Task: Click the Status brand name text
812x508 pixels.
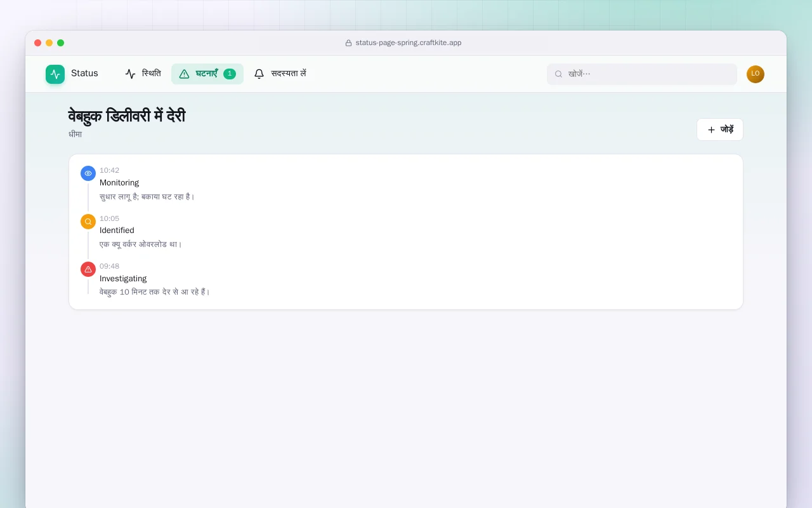Action: pos(84,74)
